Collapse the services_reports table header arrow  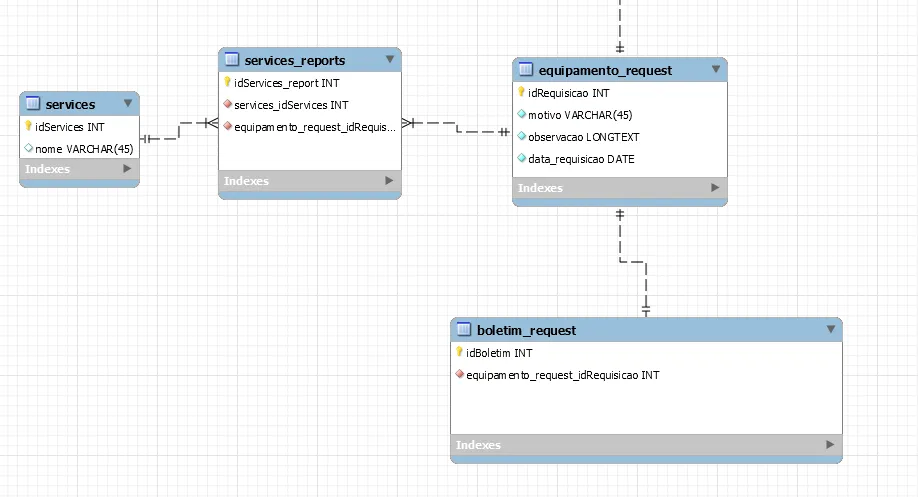390,59
